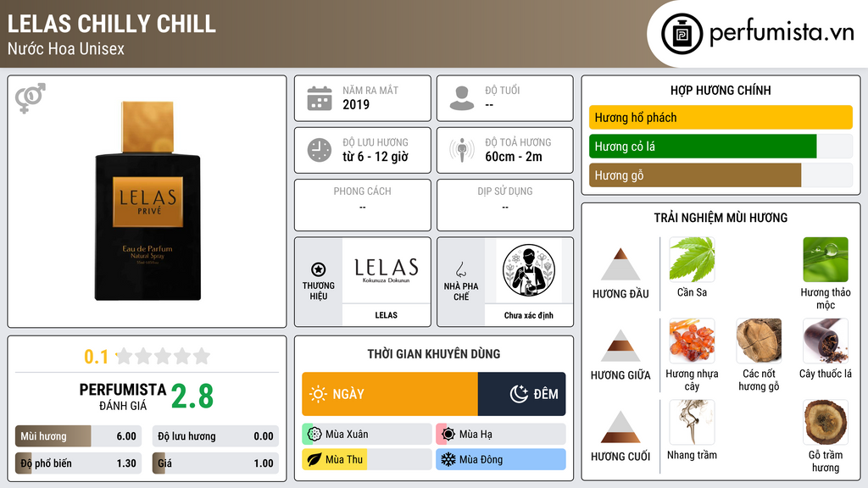
Task: Click the five-star rating row
Action: click(x=163, y=356)
